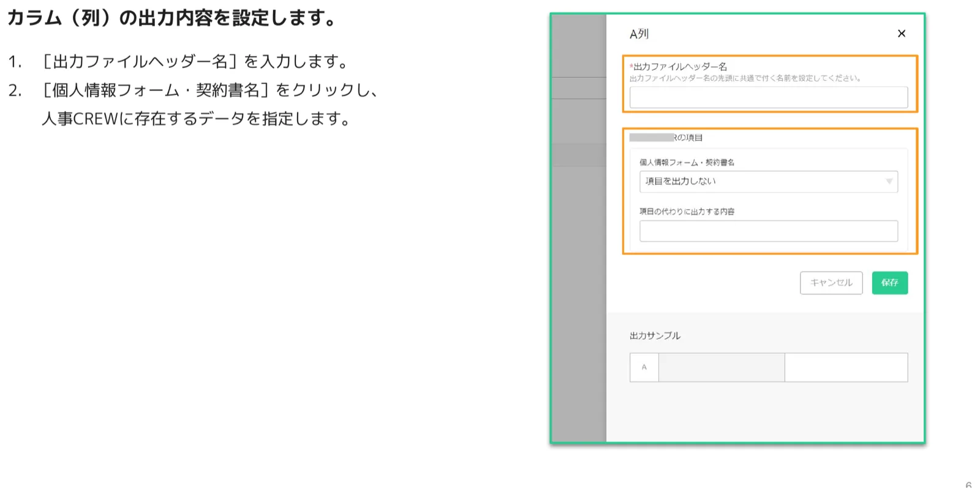Click the A列 dialog title
Image resolution: width=980 pixels, height=496 pixels.
pos(639,34)
